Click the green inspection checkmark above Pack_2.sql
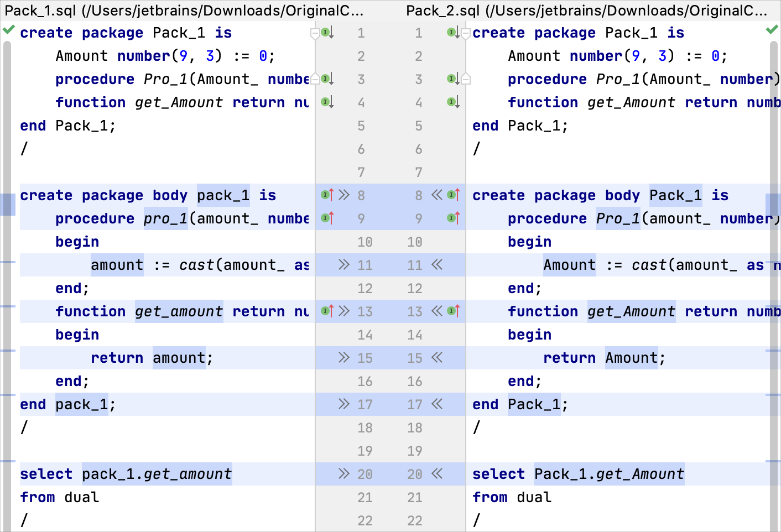Screen dimensions: 781x532 (772, 30)
